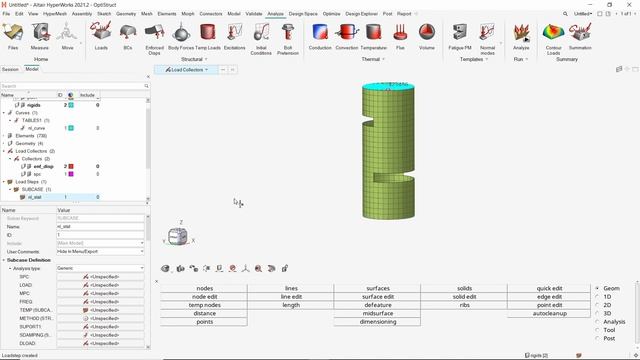Open the Conduction thermal tool
Image resolution: width=640 pixels, height=360 pixels.
(x=320, y=36)
